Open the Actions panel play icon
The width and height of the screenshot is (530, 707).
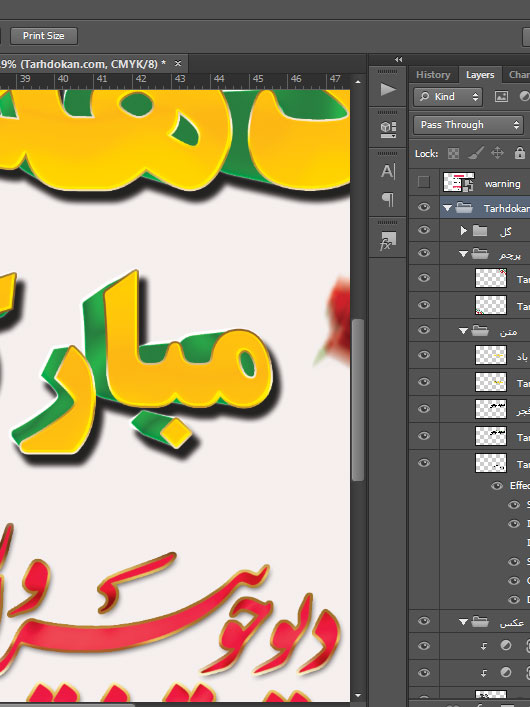[x=388, y=89]
